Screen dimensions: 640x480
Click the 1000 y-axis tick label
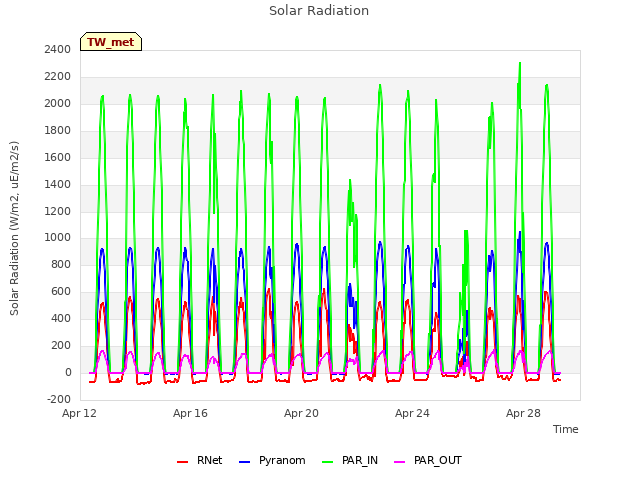point(58,238)
